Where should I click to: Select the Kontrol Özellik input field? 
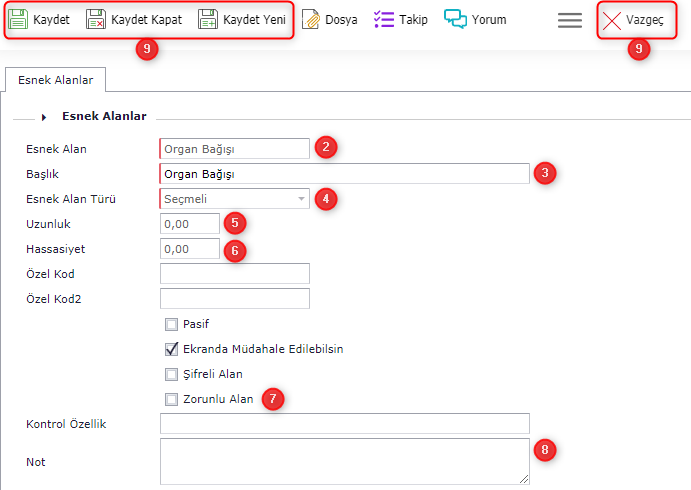[x=344, y=424]
